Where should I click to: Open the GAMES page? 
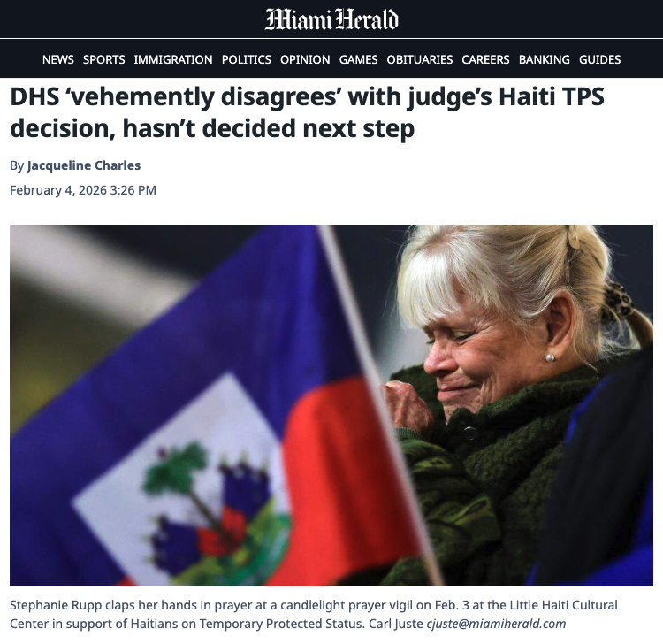359,59
